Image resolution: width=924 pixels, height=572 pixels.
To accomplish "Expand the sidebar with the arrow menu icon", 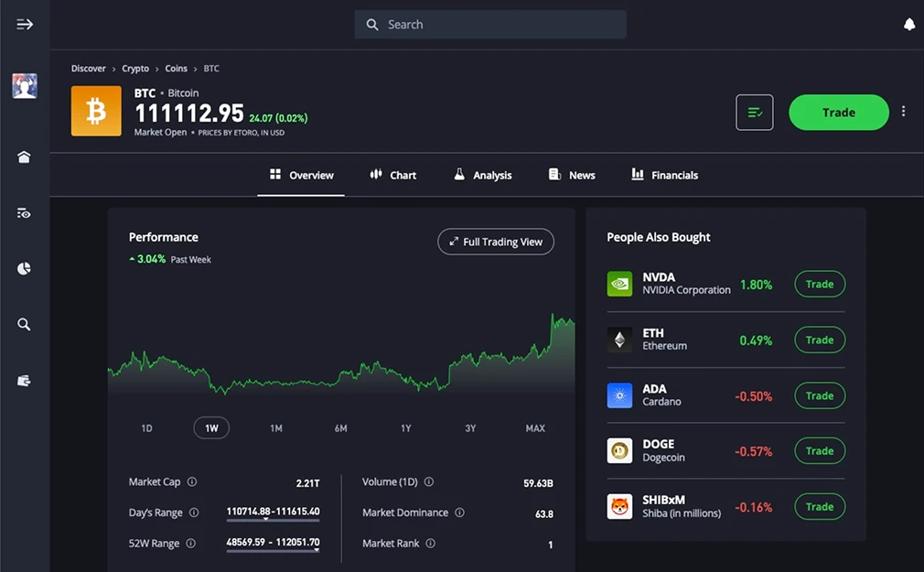I will coord(24,24).
